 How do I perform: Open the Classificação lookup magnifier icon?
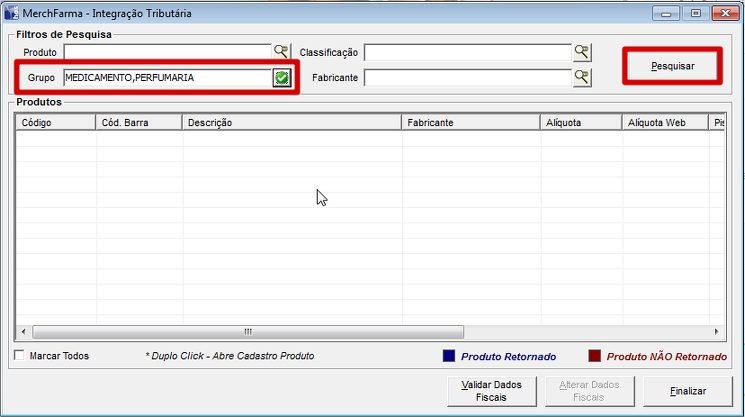point(582,52)
